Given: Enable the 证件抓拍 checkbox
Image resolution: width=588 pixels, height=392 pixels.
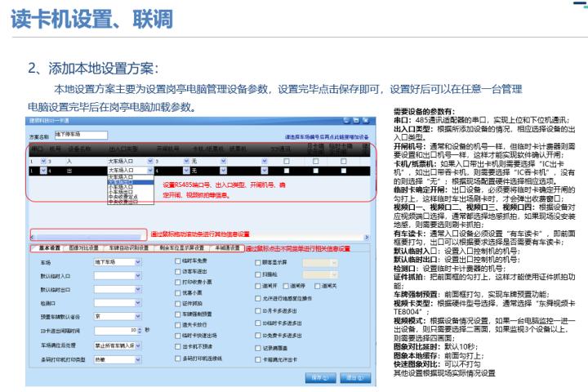Looking at the screenshot, I should click(178, 303).
